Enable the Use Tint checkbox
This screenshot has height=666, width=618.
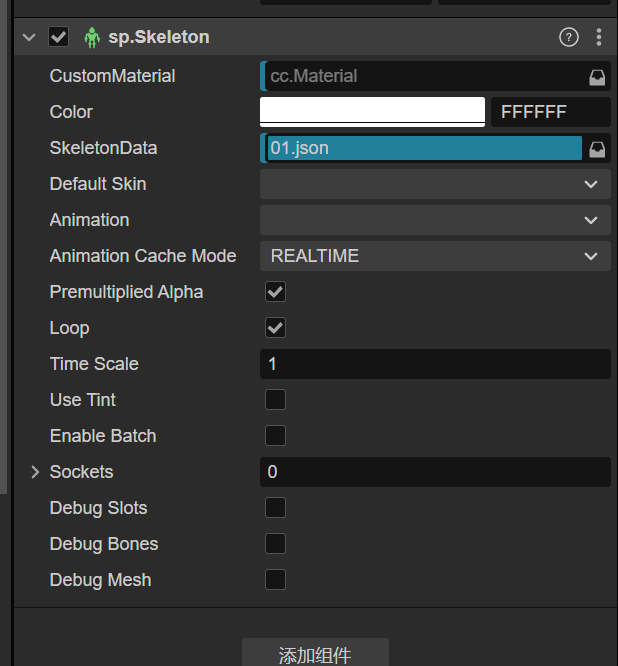click(x=275, y=400)
